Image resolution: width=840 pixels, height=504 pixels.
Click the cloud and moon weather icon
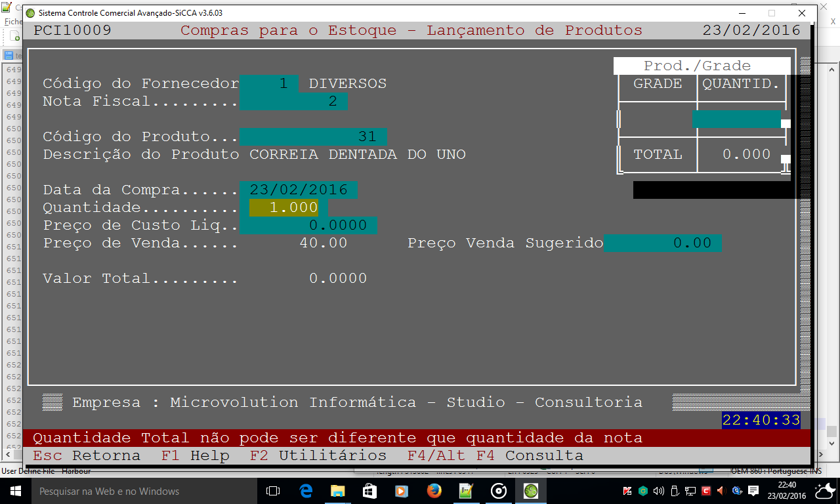(x=825, y=491)
